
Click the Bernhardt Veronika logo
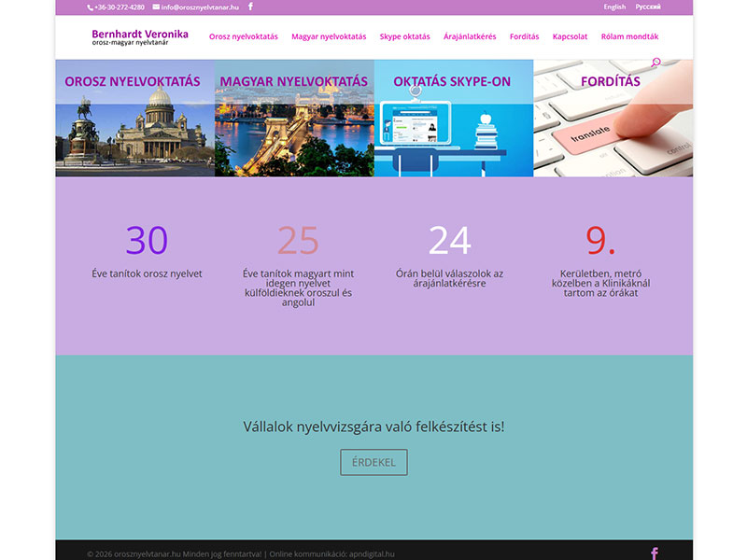point(139,36)
